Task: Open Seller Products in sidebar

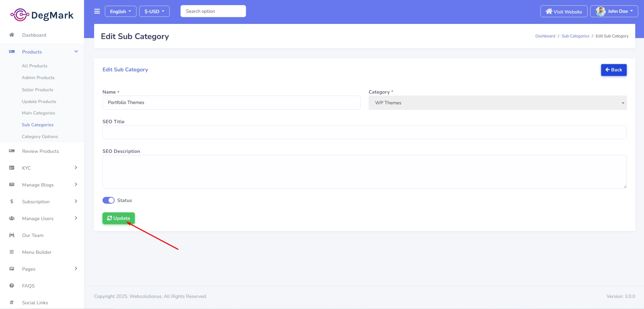Action: tap(38, 90)
